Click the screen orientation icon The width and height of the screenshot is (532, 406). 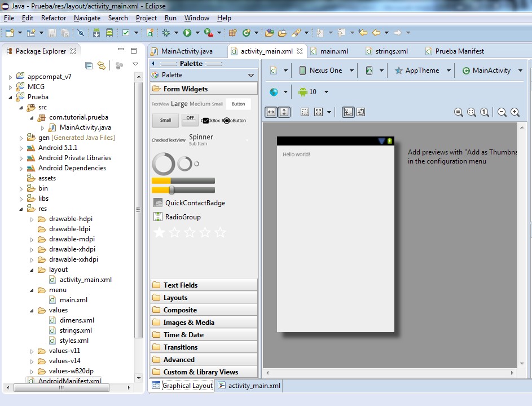click(369, 70)
